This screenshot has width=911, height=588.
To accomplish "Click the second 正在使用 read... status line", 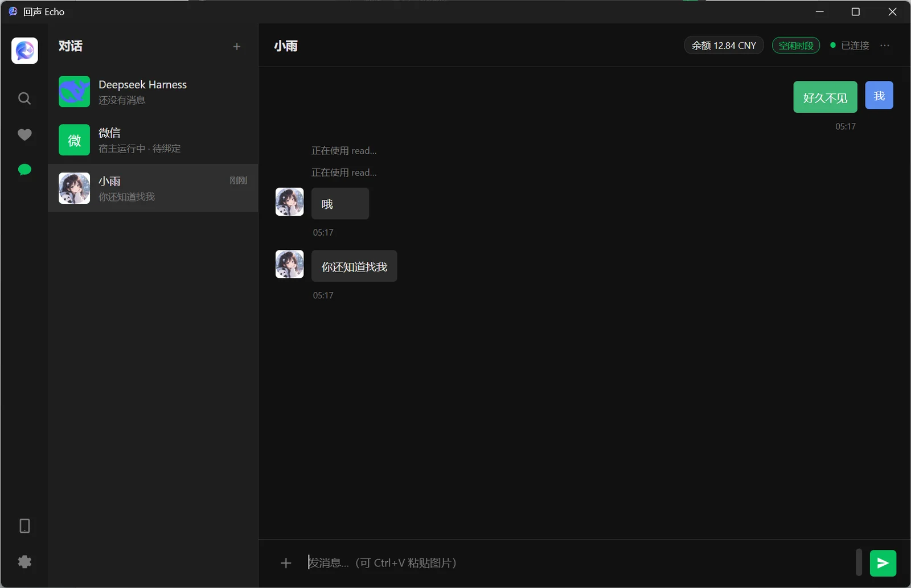I will pos(344,172).
